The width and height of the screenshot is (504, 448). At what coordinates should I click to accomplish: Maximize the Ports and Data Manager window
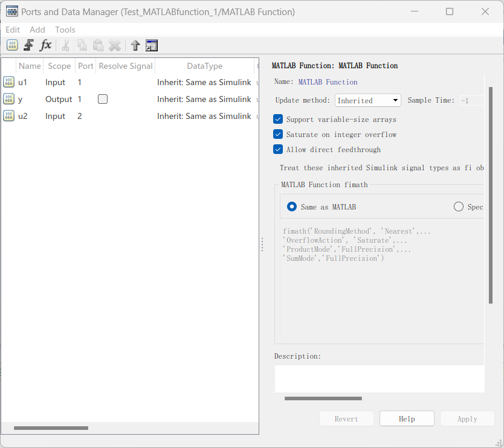pos(450,11)
